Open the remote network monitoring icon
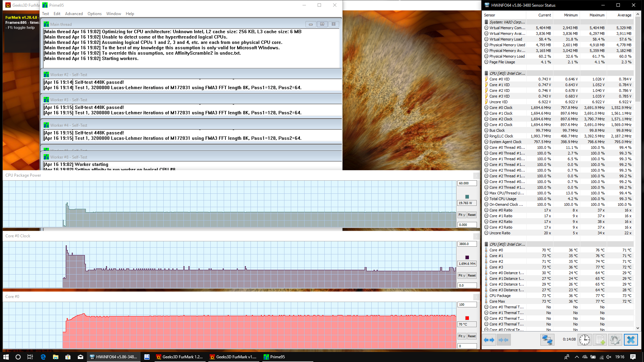 (x=547, y=340)
